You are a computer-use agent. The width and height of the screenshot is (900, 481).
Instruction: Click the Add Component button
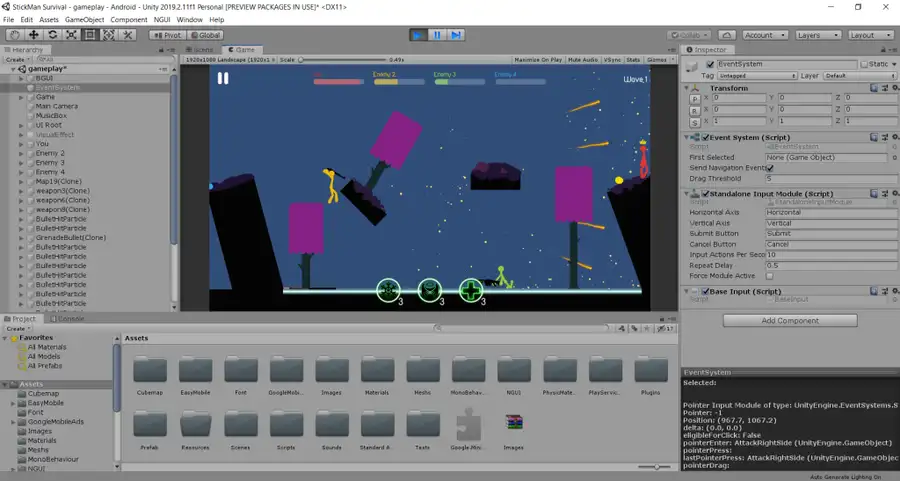790,320
